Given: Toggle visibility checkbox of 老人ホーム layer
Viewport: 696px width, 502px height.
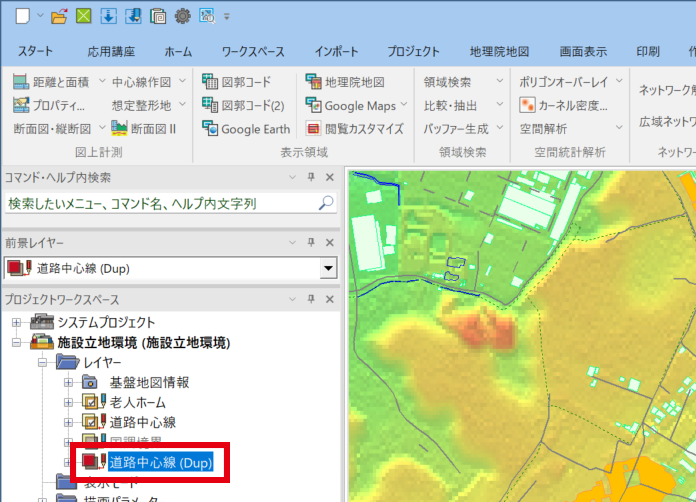Looking at the screenshot, I should coord(90,402).
